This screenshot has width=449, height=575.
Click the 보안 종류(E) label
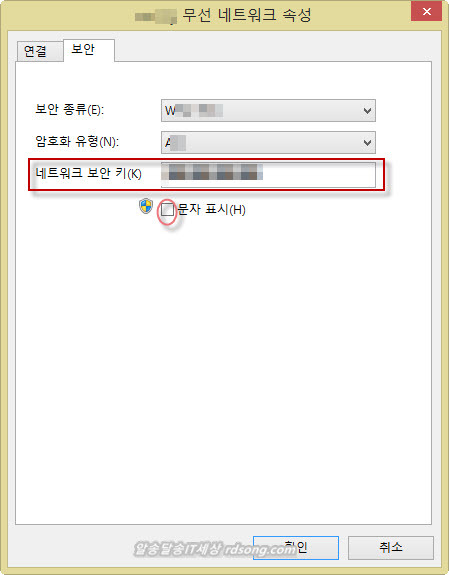70,109
